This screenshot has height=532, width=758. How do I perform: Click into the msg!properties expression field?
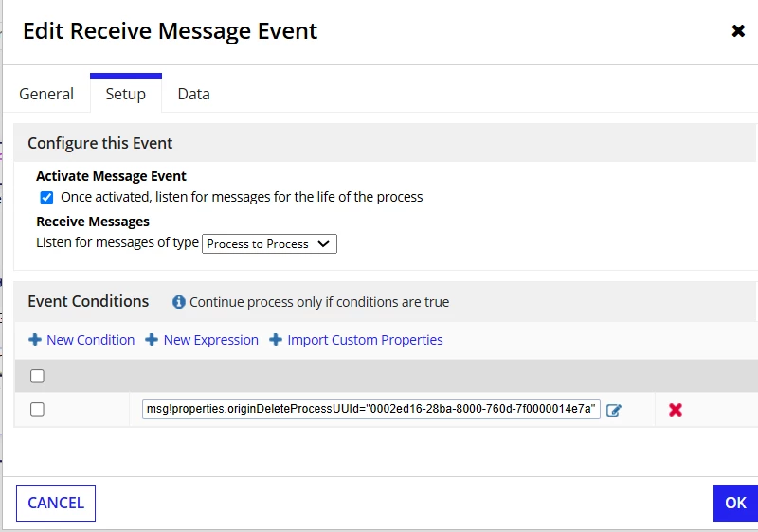coord(371,409)
